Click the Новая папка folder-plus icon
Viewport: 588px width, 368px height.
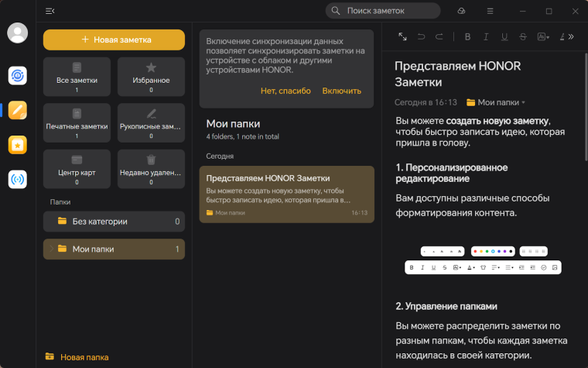click(x=50, y=356)
